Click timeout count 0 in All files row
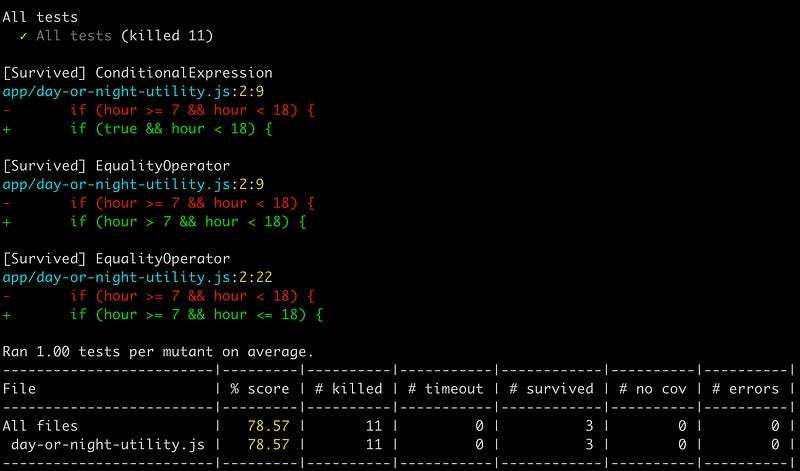Viewport: 800px width, 471px height. 479,426
